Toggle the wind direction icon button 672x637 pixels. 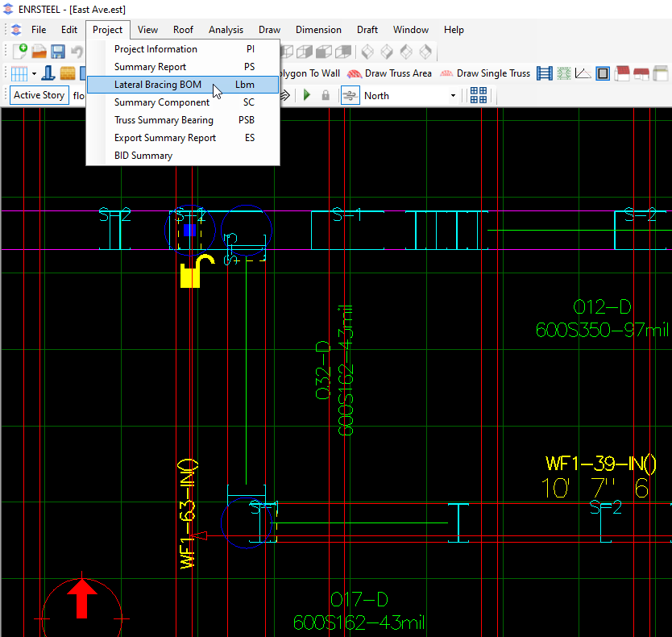[350, 95]
